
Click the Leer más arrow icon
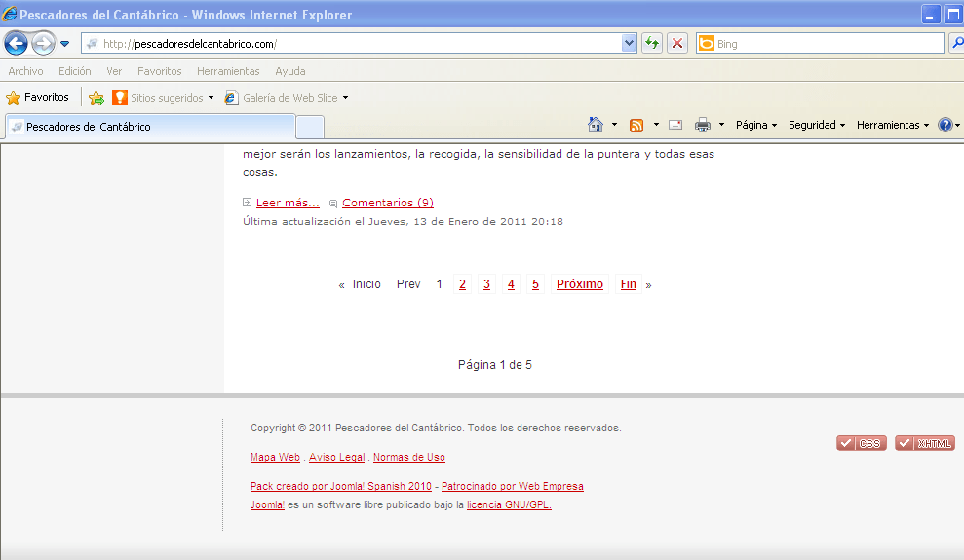point(248,202)
